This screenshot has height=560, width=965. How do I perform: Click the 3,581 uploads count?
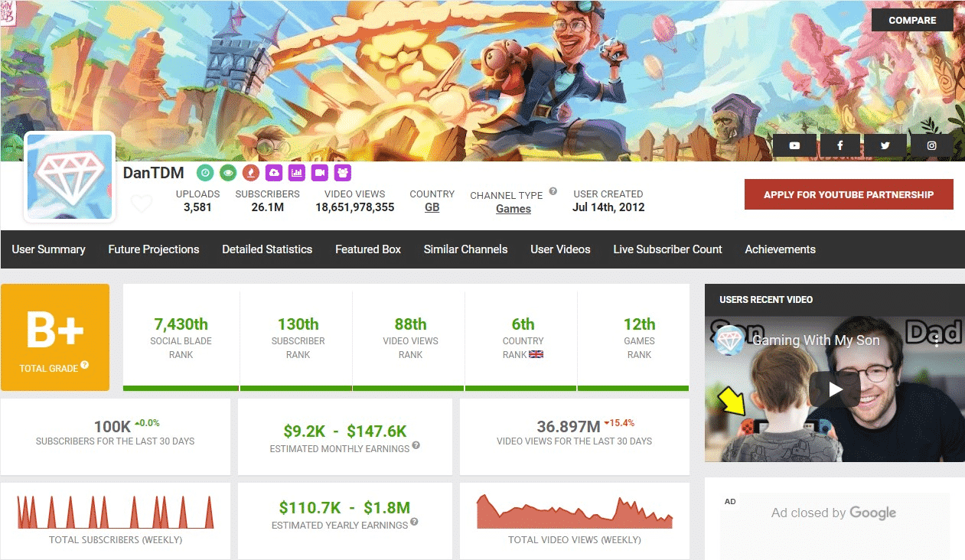coord(197,207)
